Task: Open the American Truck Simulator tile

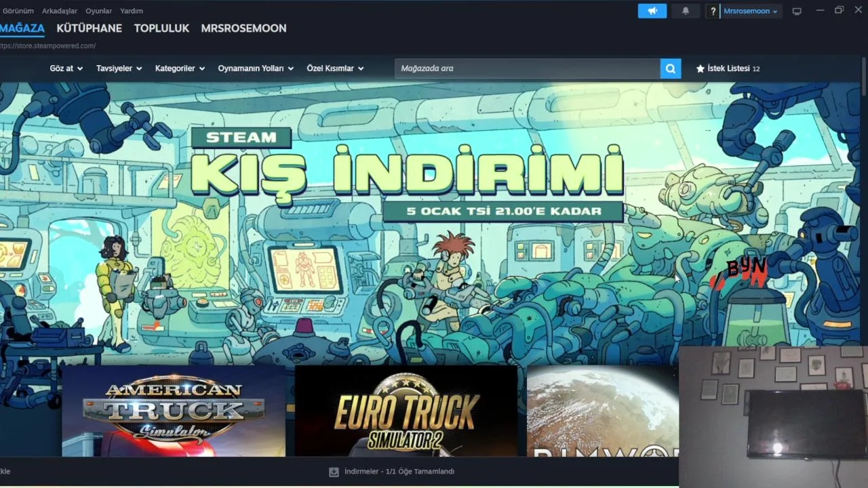Action: coord(174,411)
